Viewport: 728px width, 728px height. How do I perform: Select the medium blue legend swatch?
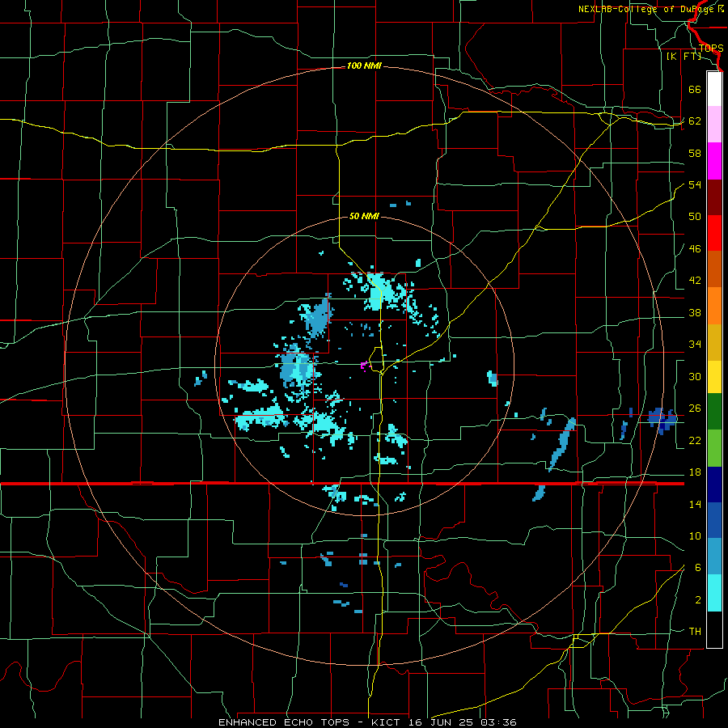(x=714, y=520)
